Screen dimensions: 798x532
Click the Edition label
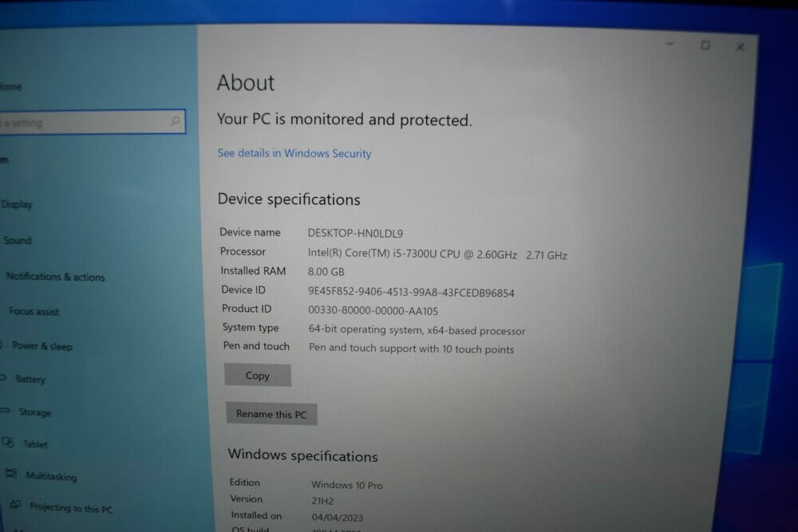(x=245, y=483)
